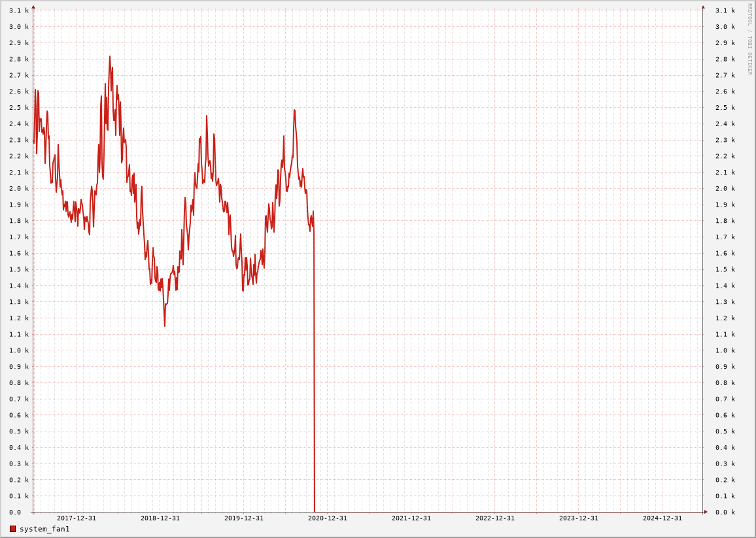Click the 0.0 k label on right axis
Viewport: 756px width, 538px height.
725,513
